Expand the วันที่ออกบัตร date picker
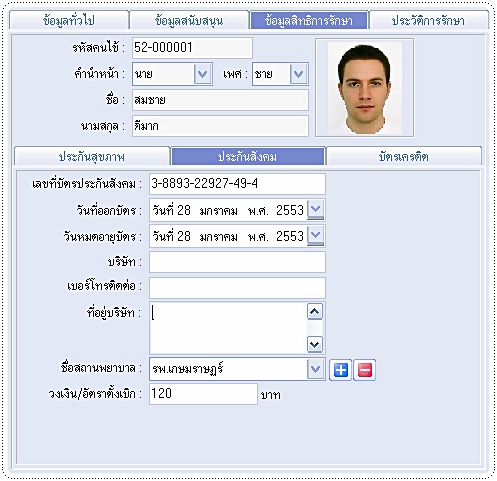Image resolution: width=497 pixels, height=481 pixels. 315,210
